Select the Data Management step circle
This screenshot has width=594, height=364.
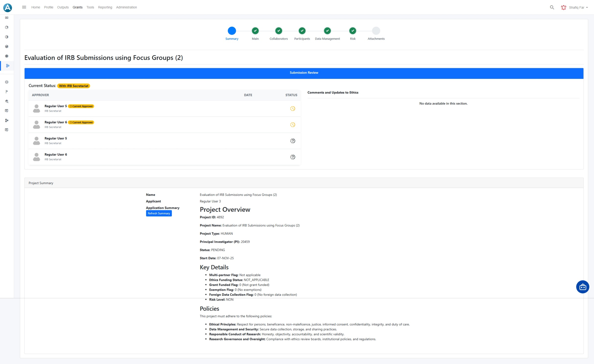tap(327, 31)
